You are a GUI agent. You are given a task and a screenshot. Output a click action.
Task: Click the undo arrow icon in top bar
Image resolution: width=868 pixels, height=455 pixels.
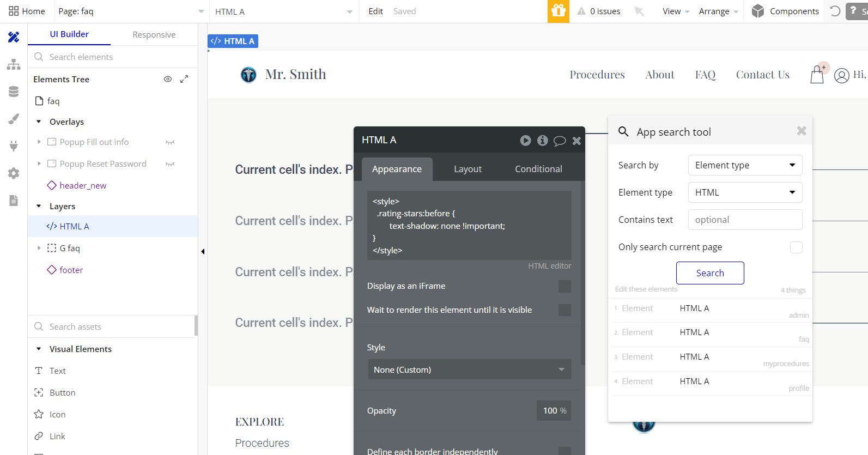pos(835,11)
